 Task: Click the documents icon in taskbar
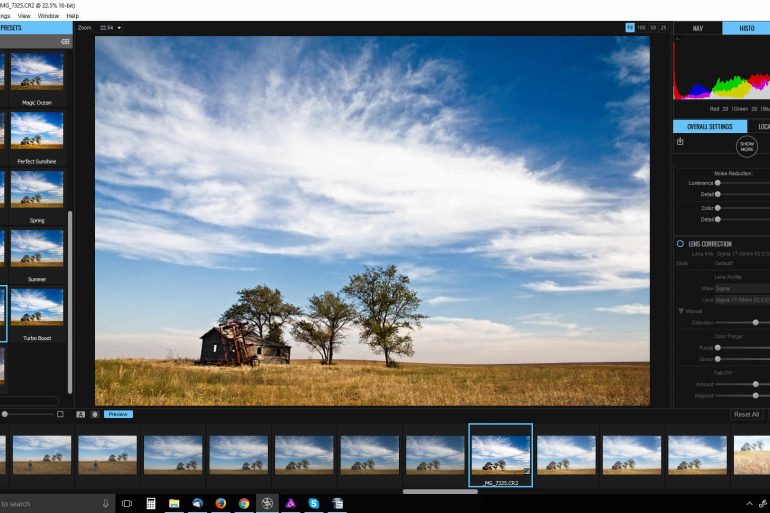[x=338, y=503]
